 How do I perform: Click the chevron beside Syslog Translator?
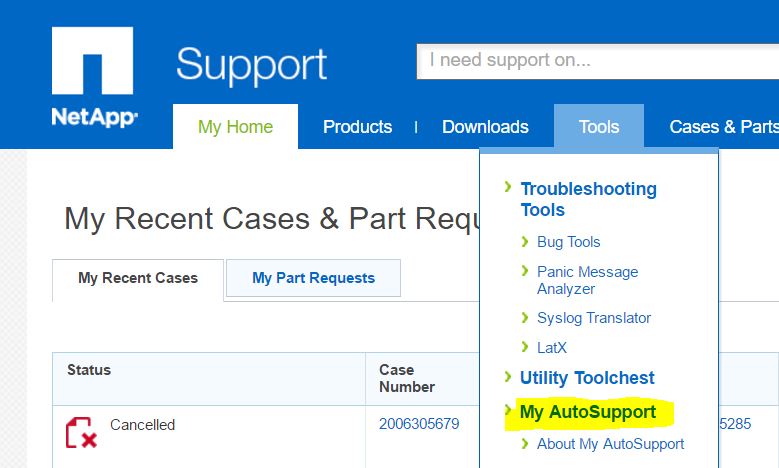[526, 317]
